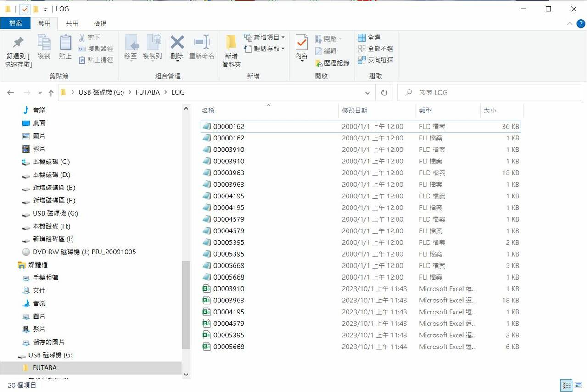This screenshot has height=392, width=587.
Task: Collapse the ribbon using the chevron
Action: pyautogui.click(x=570, y=23)
